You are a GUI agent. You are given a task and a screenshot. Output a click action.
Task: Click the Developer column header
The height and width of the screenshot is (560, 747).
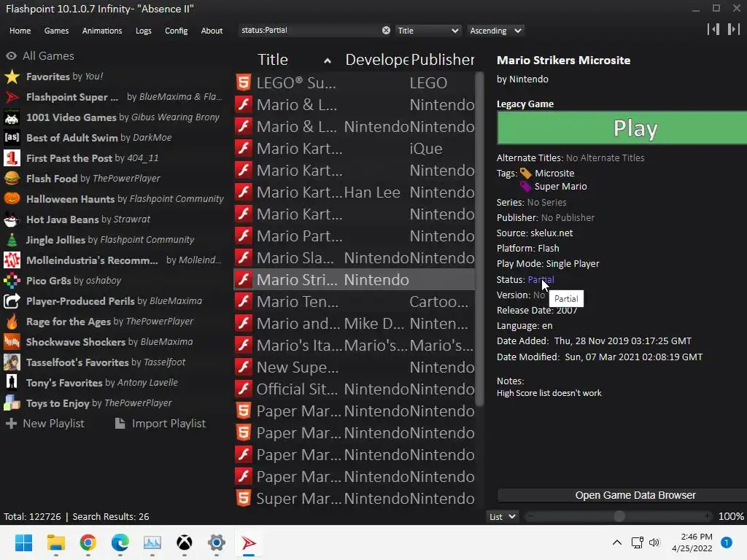(x=376, y=60)
